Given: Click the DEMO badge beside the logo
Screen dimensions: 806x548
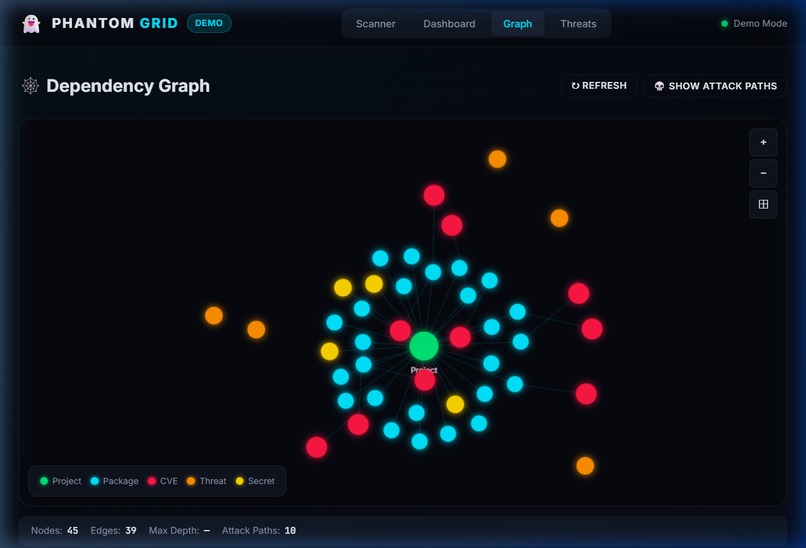Looking at the screenshot, I should click(209, 23).
